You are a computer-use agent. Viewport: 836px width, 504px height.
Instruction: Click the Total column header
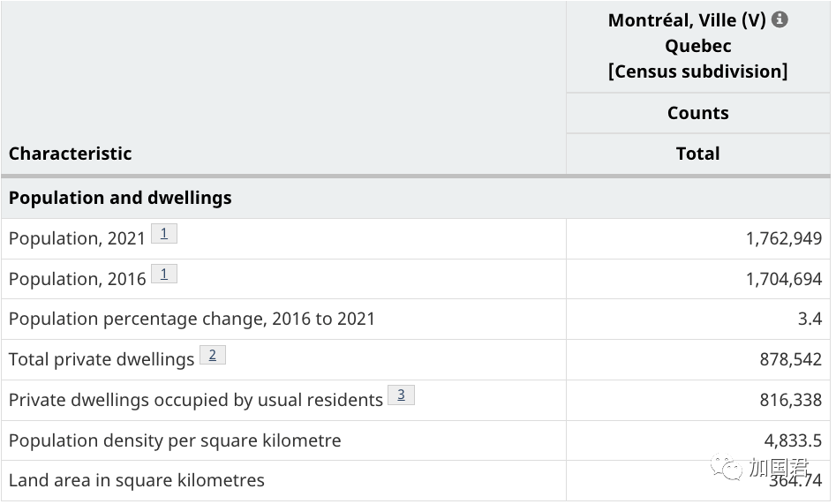coord(697,154)
